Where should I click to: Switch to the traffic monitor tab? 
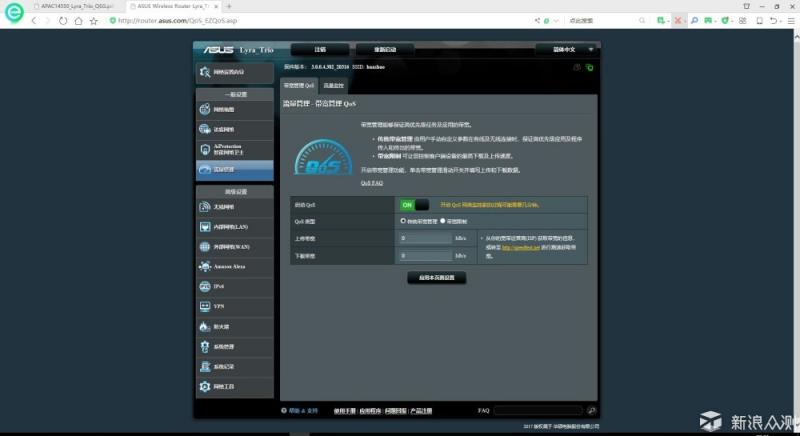click(334, 85)
